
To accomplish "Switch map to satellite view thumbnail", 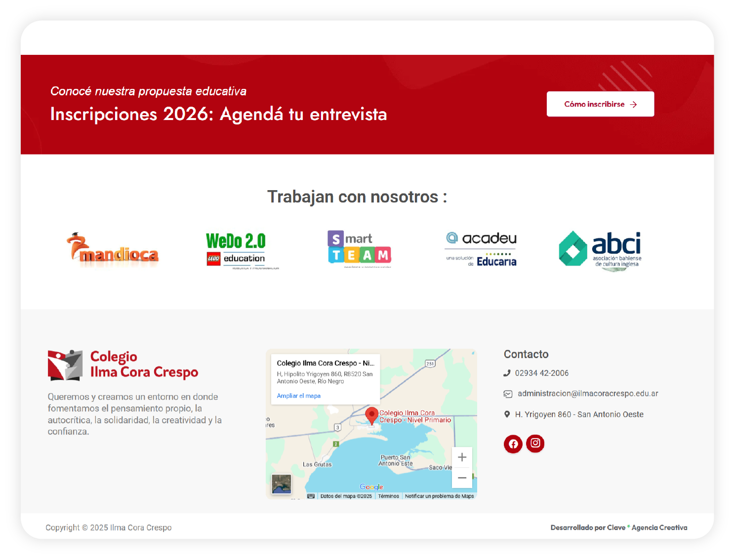I will click(x=282, y=484).
